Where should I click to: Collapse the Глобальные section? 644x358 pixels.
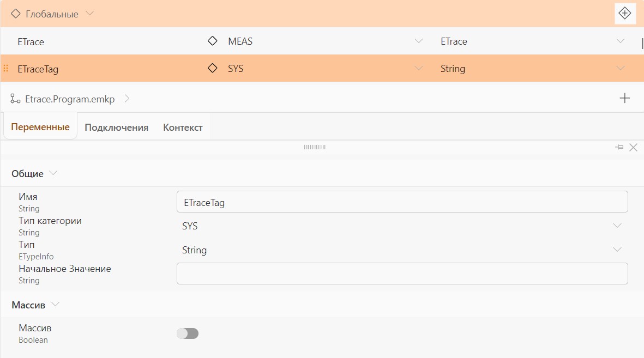(x=89, y=13)
